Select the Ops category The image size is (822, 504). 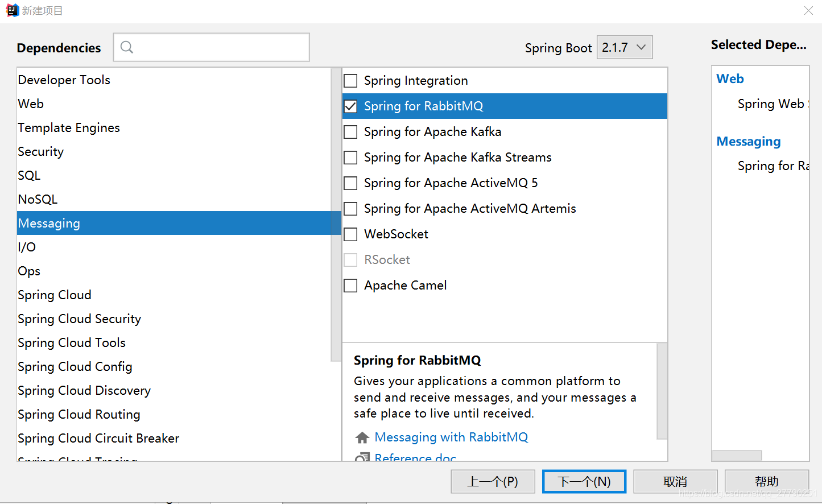pos(174,271)
